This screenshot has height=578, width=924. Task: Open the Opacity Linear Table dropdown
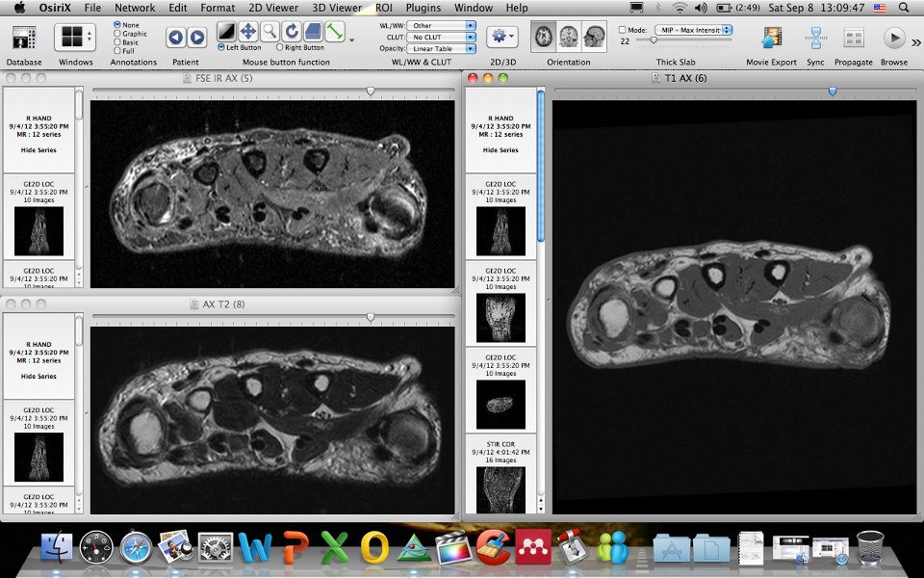tap(441, 49)
